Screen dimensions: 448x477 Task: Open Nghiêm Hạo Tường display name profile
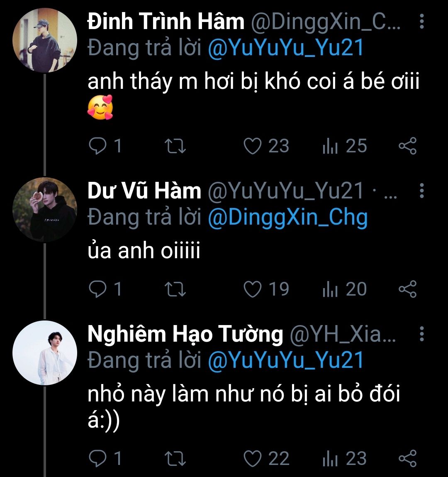pos(185,334)
